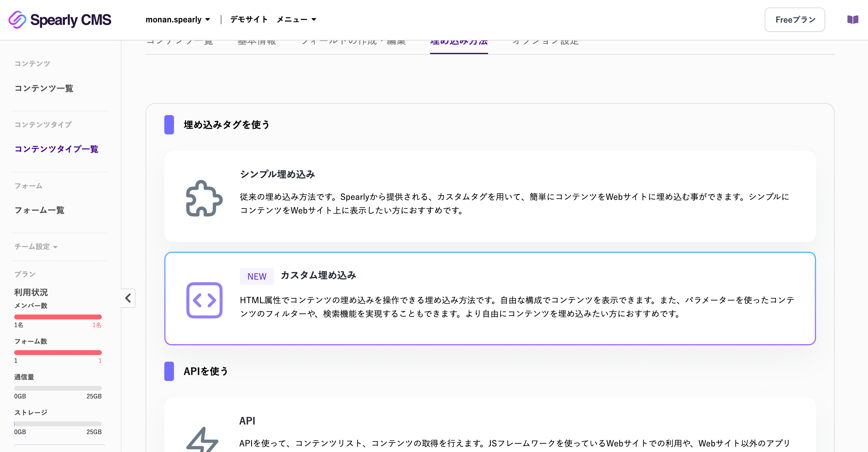Open the documentation book icon
868x452 pixels.
coord(853,20)
